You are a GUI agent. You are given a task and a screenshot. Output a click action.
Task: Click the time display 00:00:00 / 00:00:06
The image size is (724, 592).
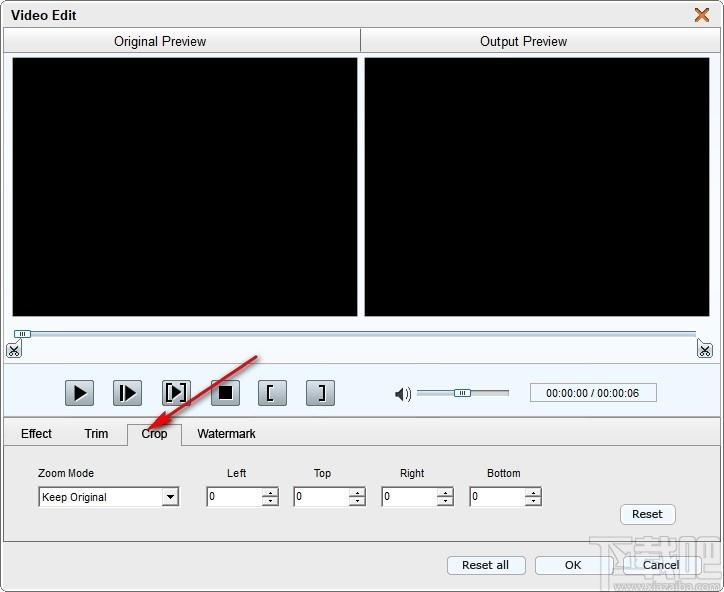pyautogui.click(x=593, y=393)
